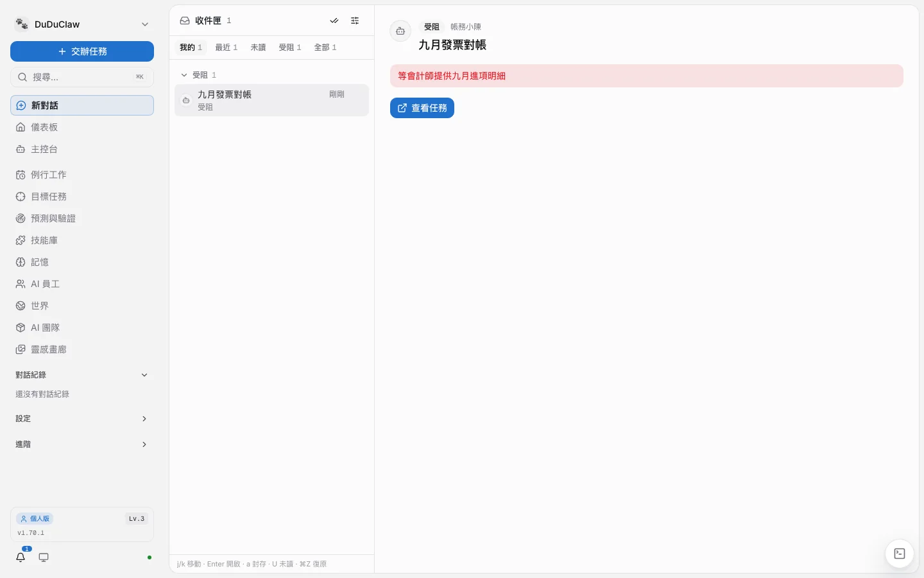Viewport: 924px width, 578px height.
Task: Open 目標任務 page
Action: pyautogui.click(x=82, y=197)
